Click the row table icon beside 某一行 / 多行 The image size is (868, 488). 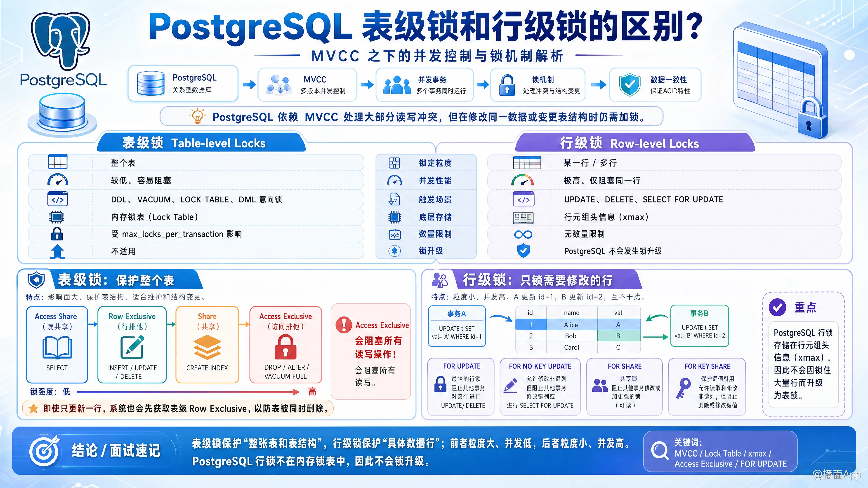point(527,162)
